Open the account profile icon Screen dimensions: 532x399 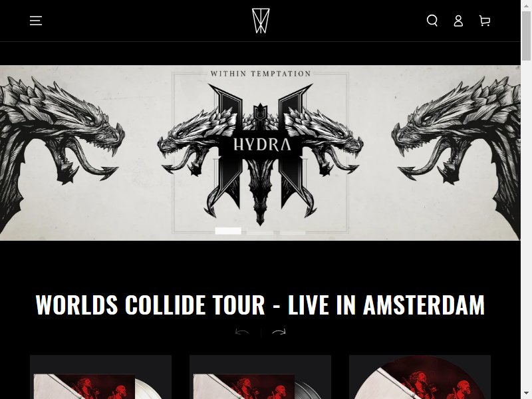(x=458, y=21)
